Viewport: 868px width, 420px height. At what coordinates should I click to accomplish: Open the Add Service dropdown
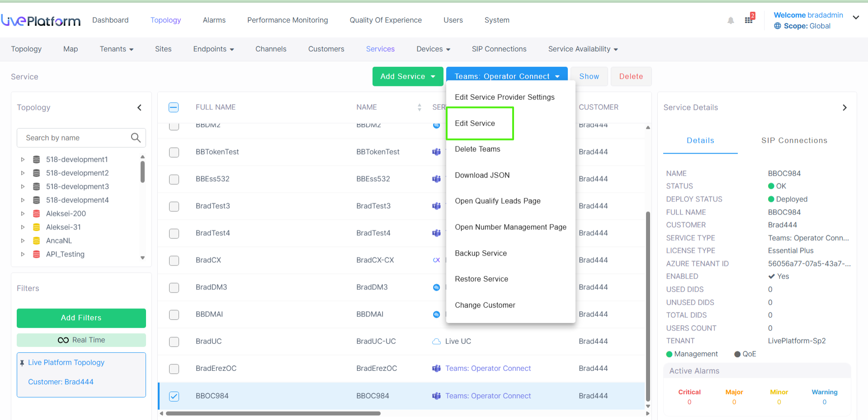point(407,77)
